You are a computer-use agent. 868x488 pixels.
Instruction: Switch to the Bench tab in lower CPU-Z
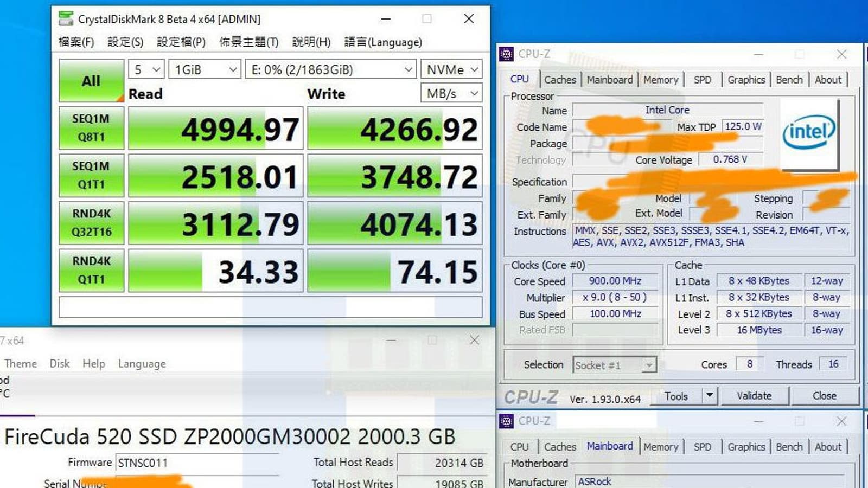pos(789,447)
